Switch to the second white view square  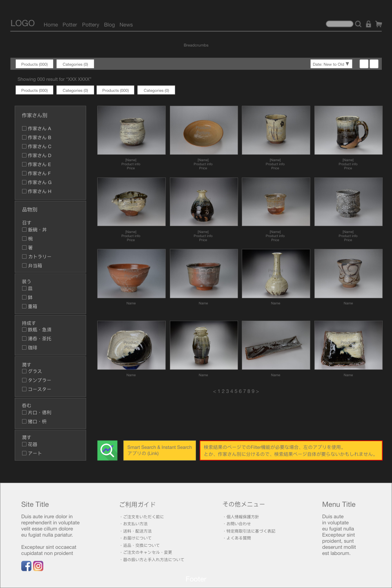click(374, 64)
